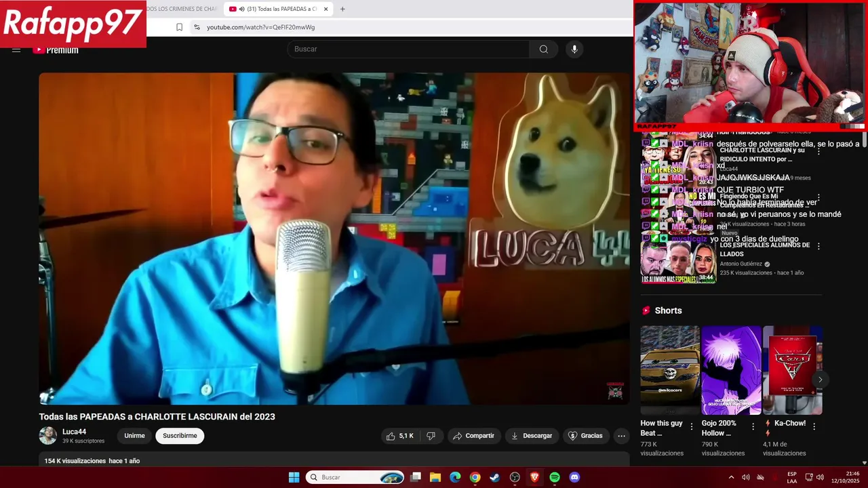Send Super Thanks via Gracias button
The image size is (868, 488).
pyautogui.click(x=585, y=436)
